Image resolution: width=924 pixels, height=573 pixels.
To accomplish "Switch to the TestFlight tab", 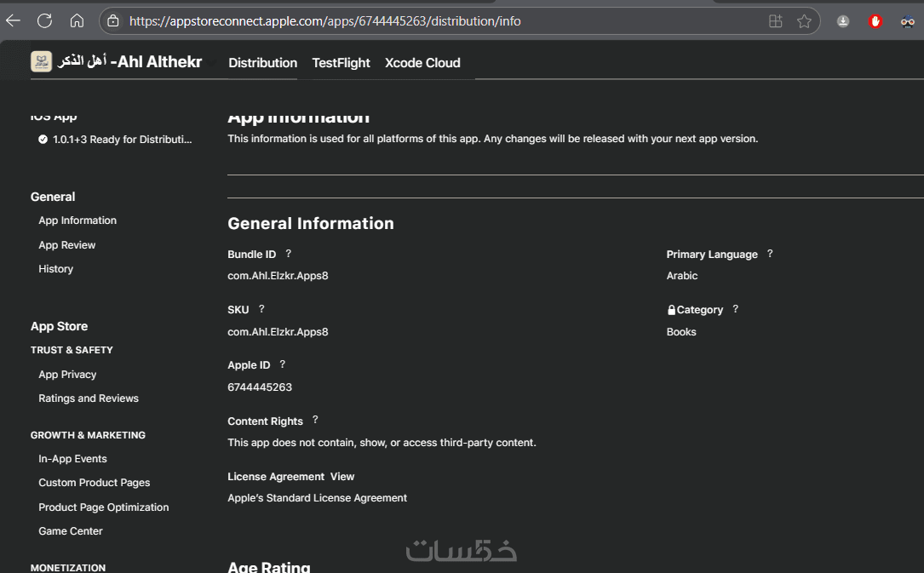I will coord(341,63).
